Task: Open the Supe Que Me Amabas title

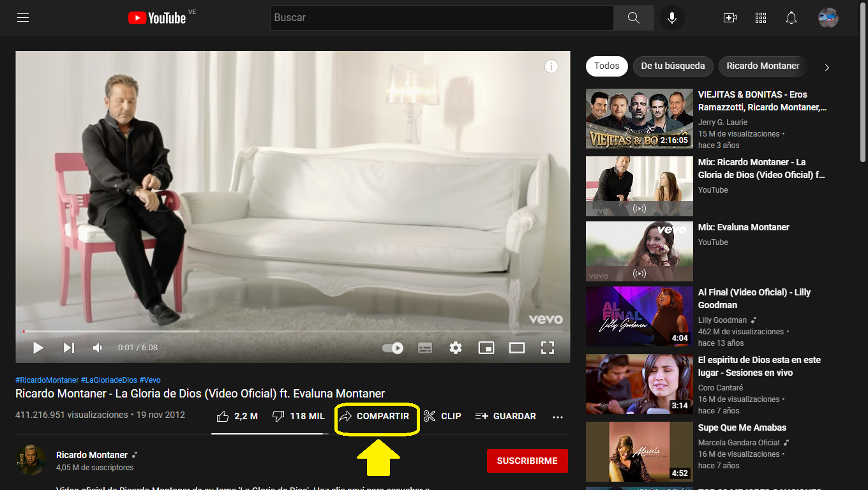Action: pos(742,427)
